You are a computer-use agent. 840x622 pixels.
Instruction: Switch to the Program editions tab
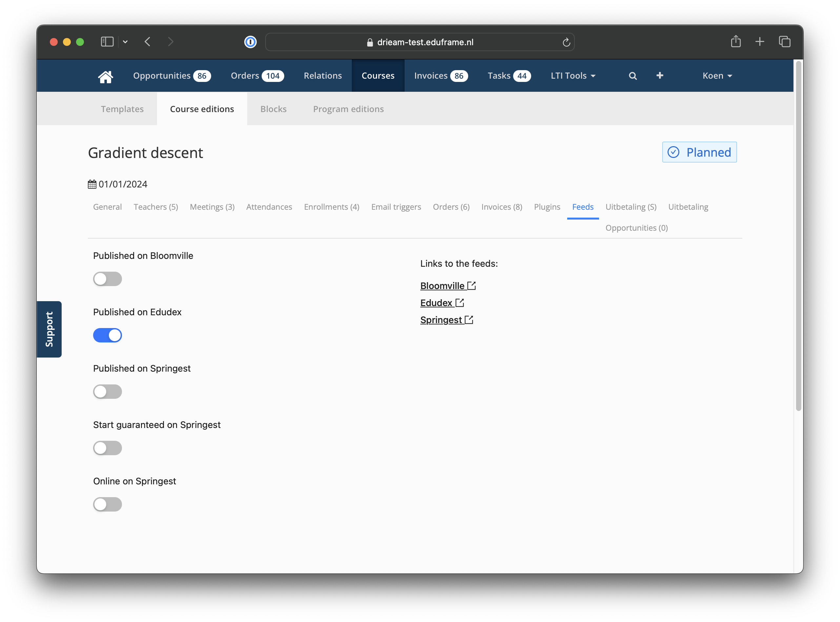(x=349, y=109)
